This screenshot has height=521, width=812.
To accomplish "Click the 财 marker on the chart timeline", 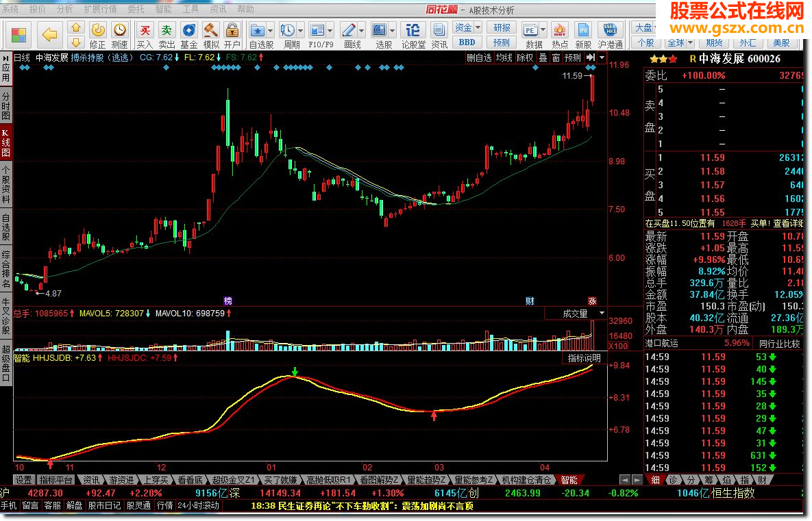I will (529, 301).
